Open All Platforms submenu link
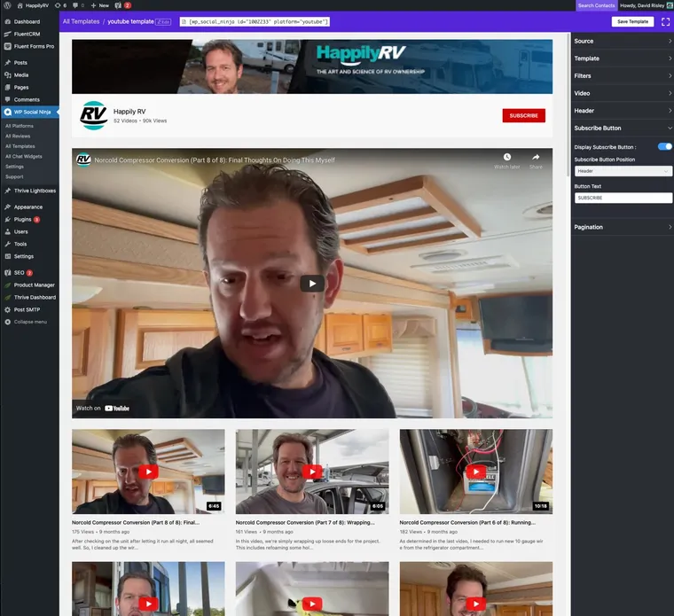 coord(20,126)
